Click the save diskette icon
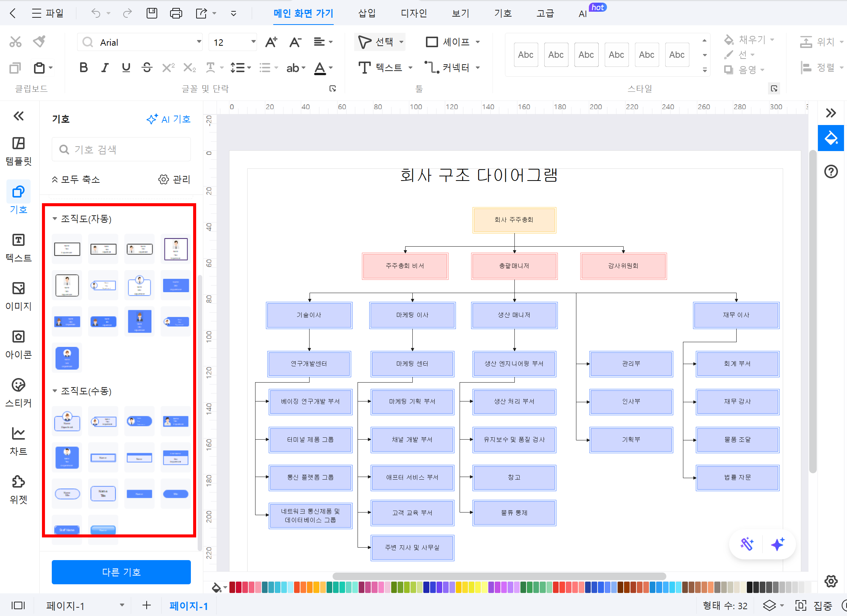The image size is (847, 616). pos(152,14)
